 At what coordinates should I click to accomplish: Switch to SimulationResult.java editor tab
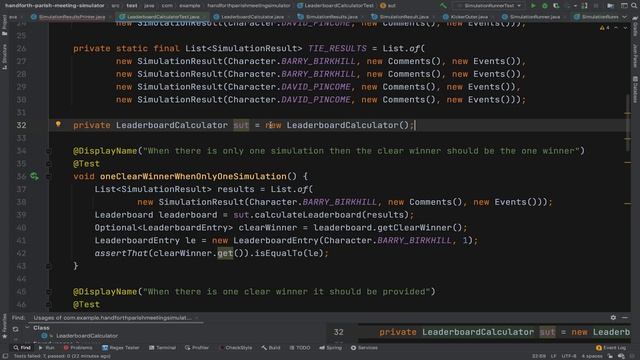click(401, 17)
